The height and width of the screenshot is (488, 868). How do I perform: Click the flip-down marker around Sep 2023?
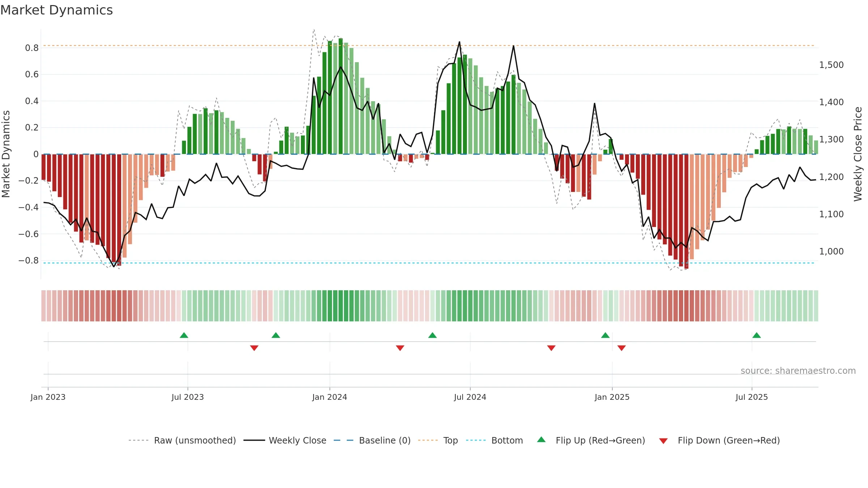coord(254,348)
